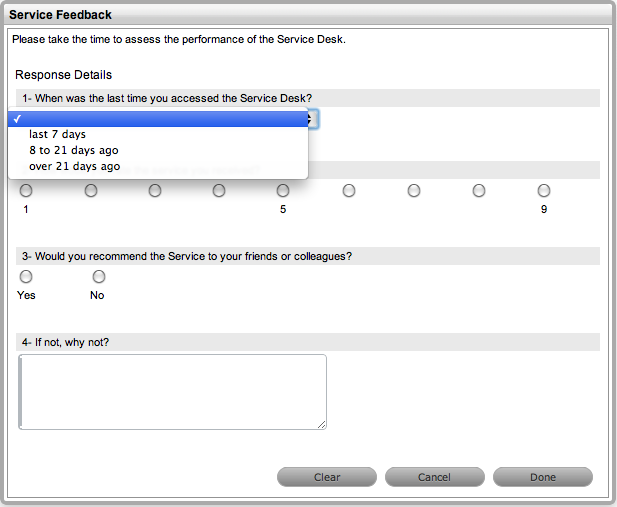Click the text area resize handle

point(322,425)
